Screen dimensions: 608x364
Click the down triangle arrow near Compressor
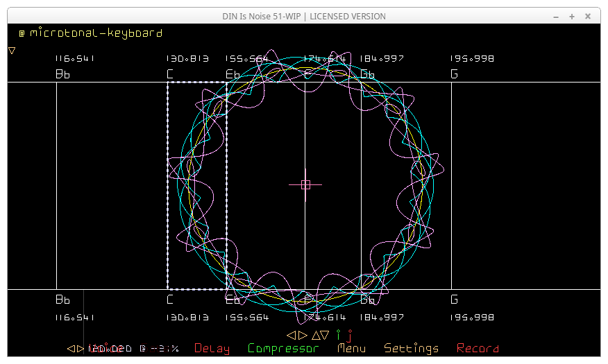click(325, 335)
